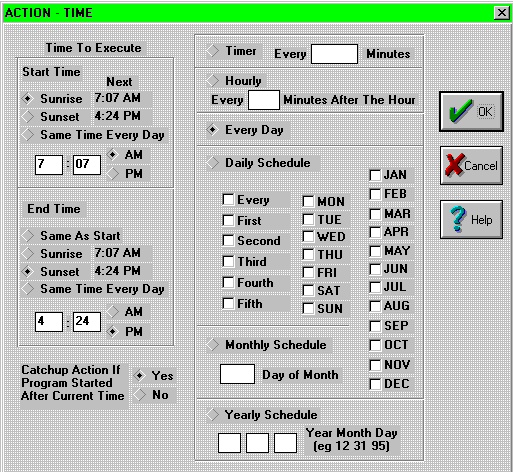Viewport: 513px width, 472px height.
Task: Check the Third checkbox
Action: tap(228, 261)
